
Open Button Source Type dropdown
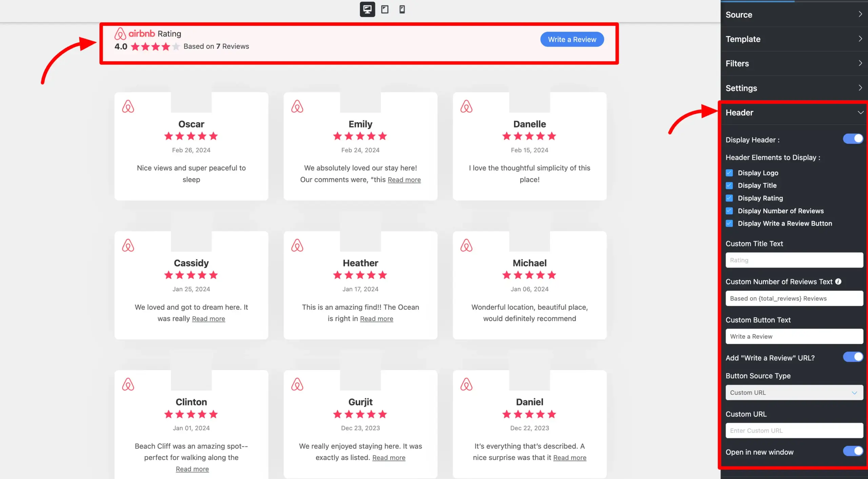coord(794,392)
